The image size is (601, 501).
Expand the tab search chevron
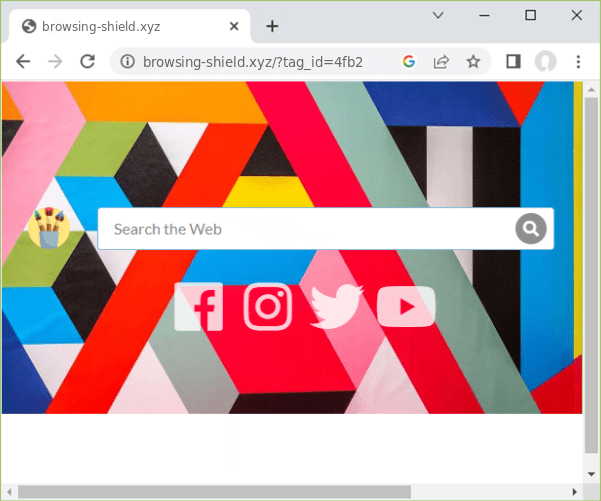tap(438, 15)
